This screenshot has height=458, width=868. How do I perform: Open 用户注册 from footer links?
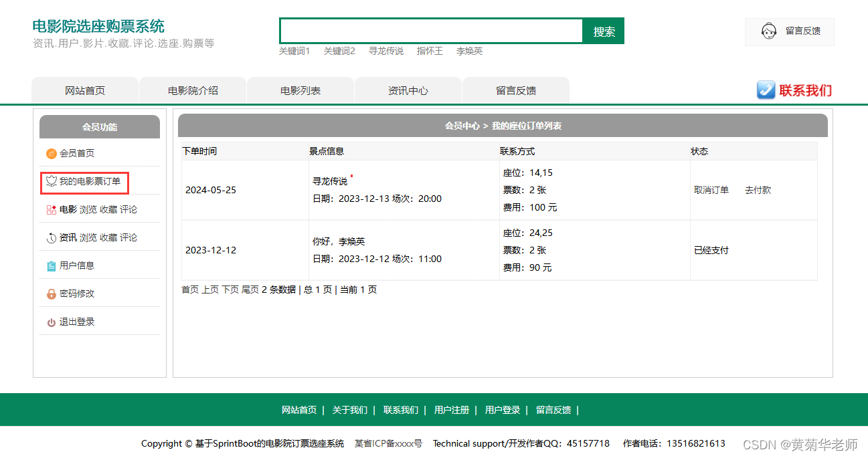[452, 410]
